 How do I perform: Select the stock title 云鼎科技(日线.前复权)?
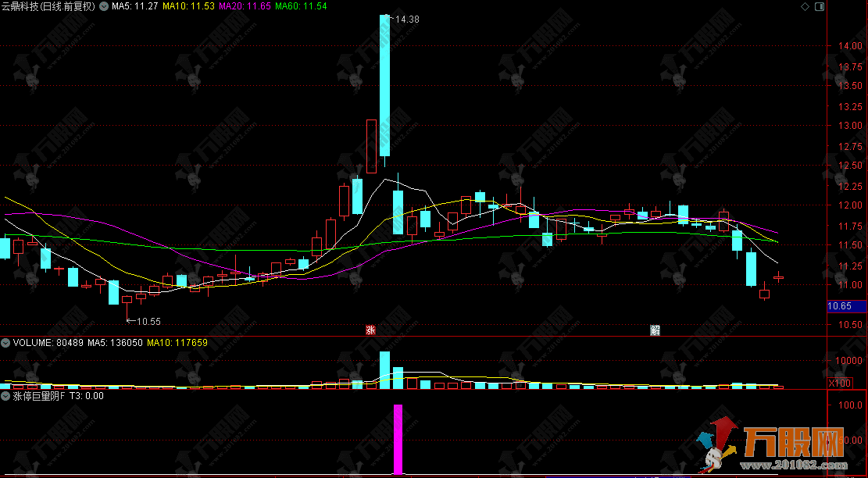48,6
